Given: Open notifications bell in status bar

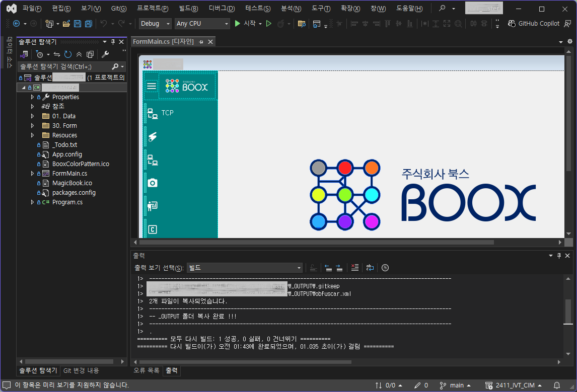Looking at the screenshot, I should coord(557,385).
